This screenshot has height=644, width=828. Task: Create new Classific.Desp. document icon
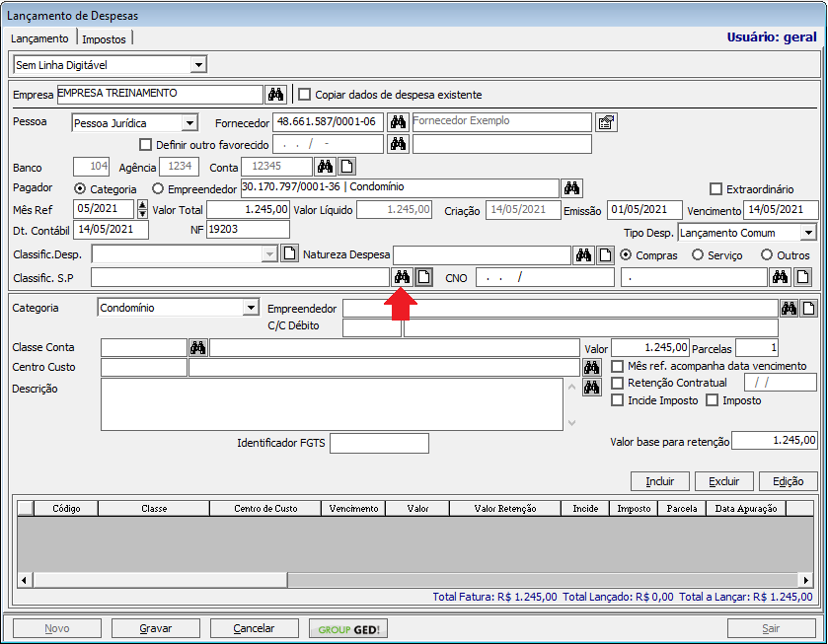pos(289,253)
